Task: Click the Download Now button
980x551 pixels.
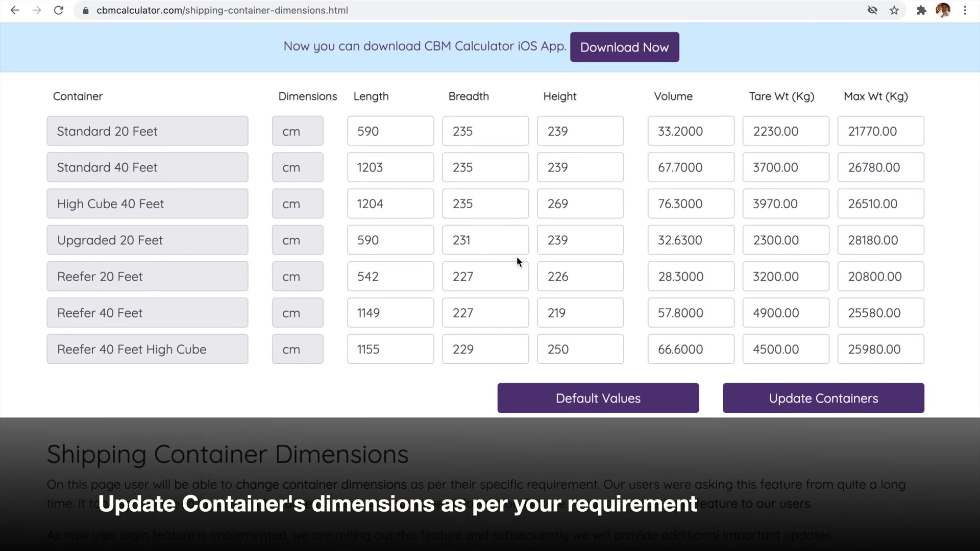Action: click(624, 47)
